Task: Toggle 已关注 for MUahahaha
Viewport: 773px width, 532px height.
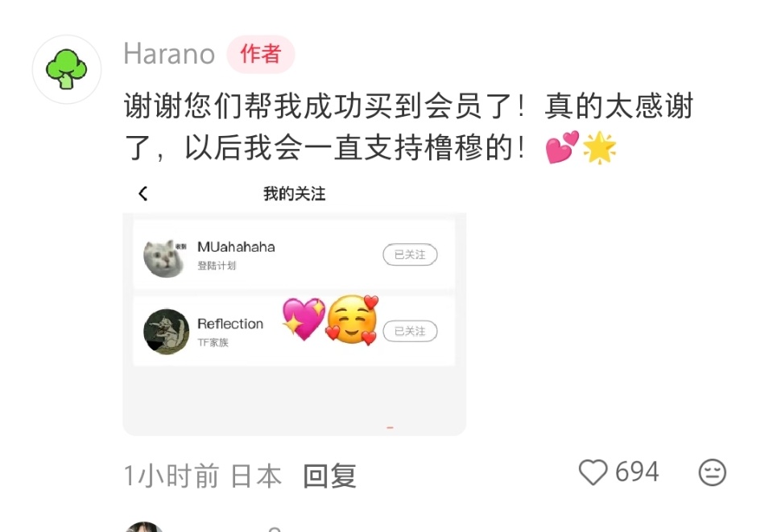Action: (x=410, y=254)
